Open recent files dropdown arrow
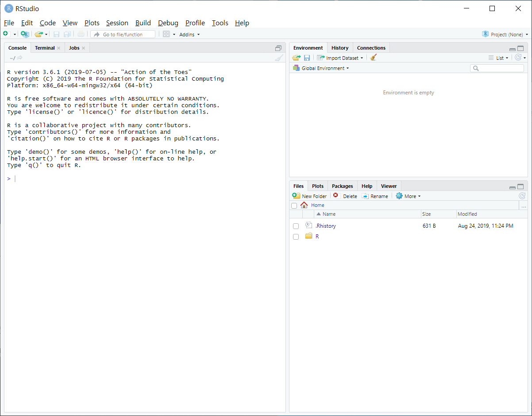 coord(46,35)
